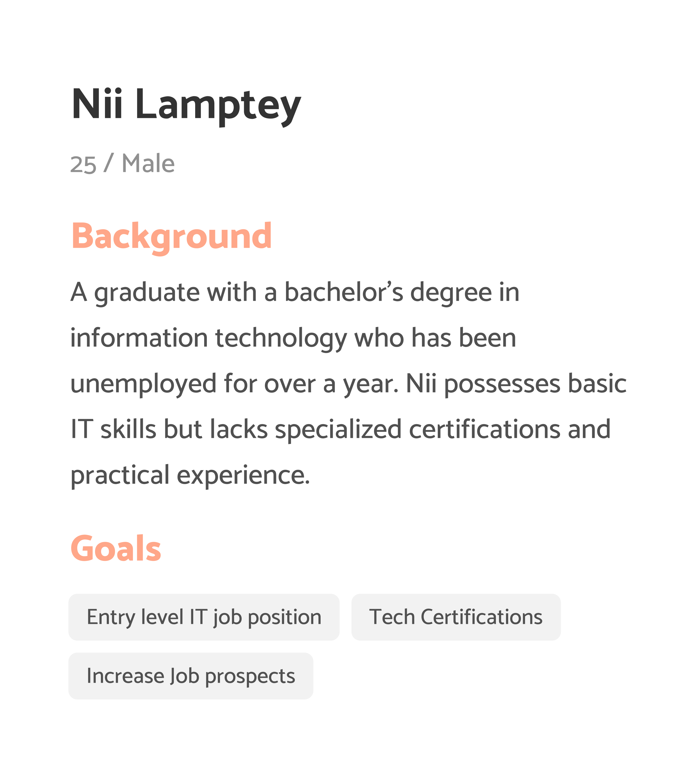Image resolution: width=700 pixels, height=778 pixels.
Task: Click the number '25' under the name
Action: coord(83,165)
